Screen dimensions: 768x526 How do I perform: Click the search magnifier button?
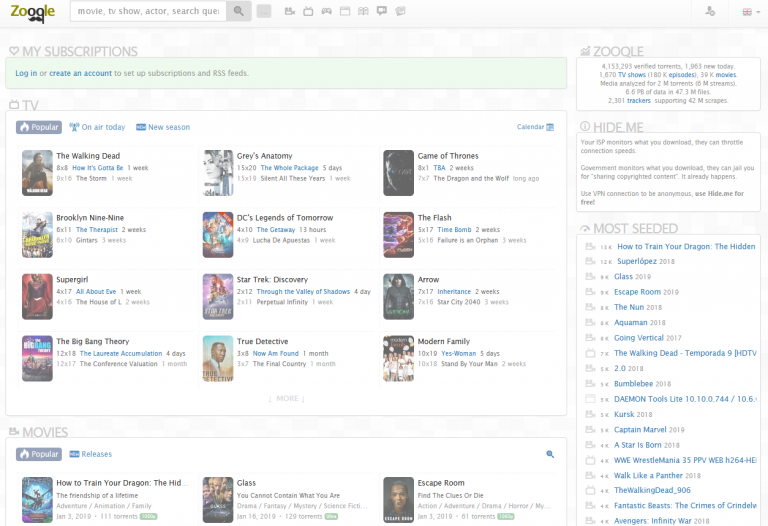(x=239, y=11)
